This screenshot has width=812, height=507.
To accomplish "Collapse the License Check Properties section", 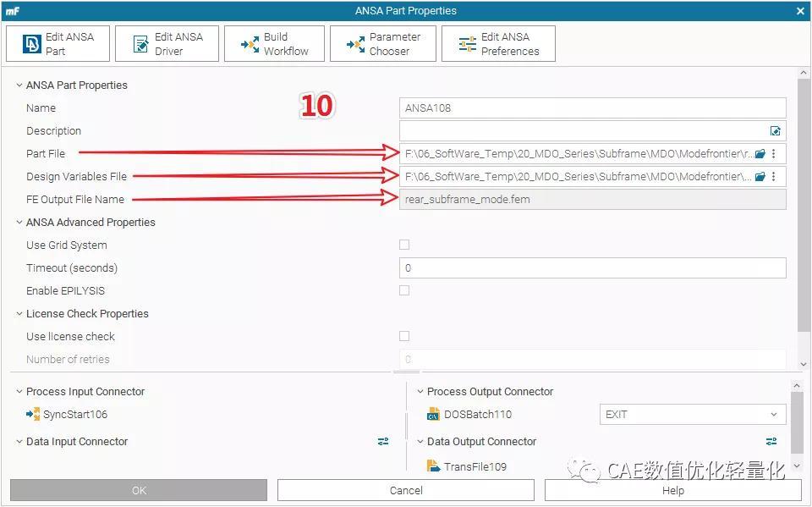I will (x=19, y=313).
